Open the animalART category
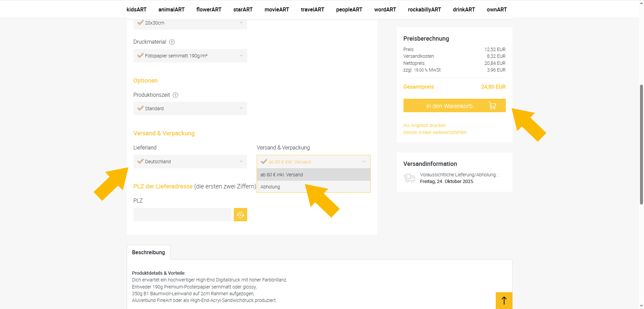Screen dimensions: 644x309 click(x=171, y=10)
